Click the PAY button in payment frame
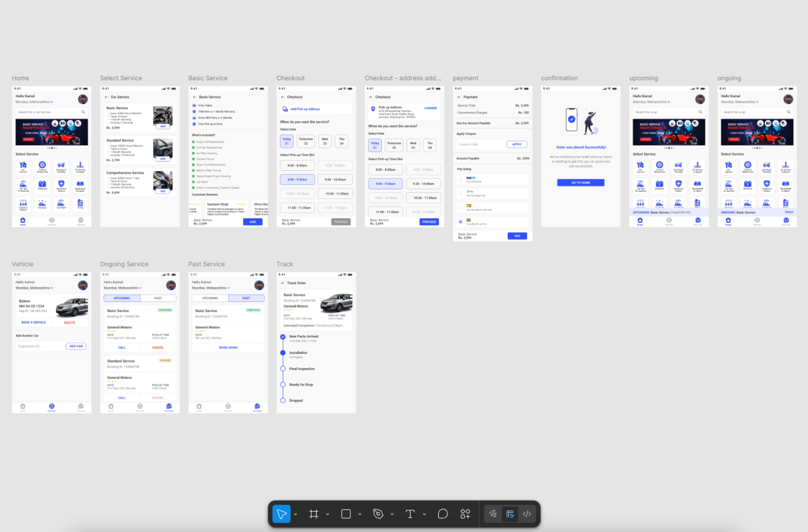This screenshot has width=808, height=532. click(517, 236)
